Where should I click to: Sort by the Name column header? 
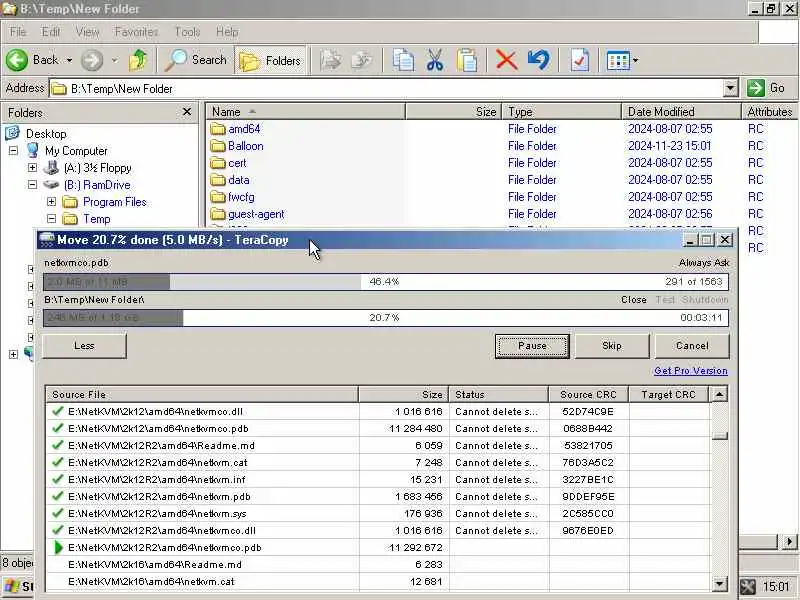click(305, 112)
